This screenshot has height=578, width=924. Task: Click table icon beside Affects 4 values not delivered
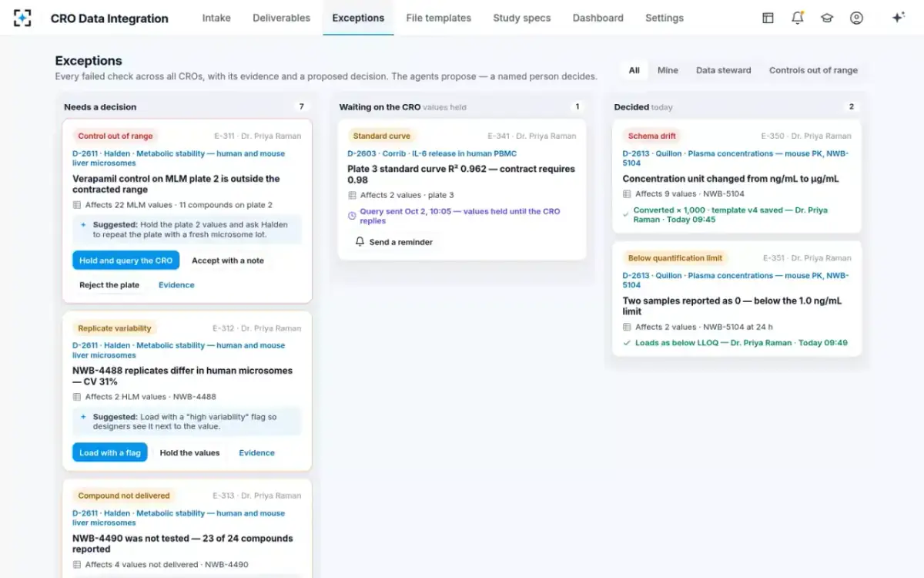[x=77, y=565]
